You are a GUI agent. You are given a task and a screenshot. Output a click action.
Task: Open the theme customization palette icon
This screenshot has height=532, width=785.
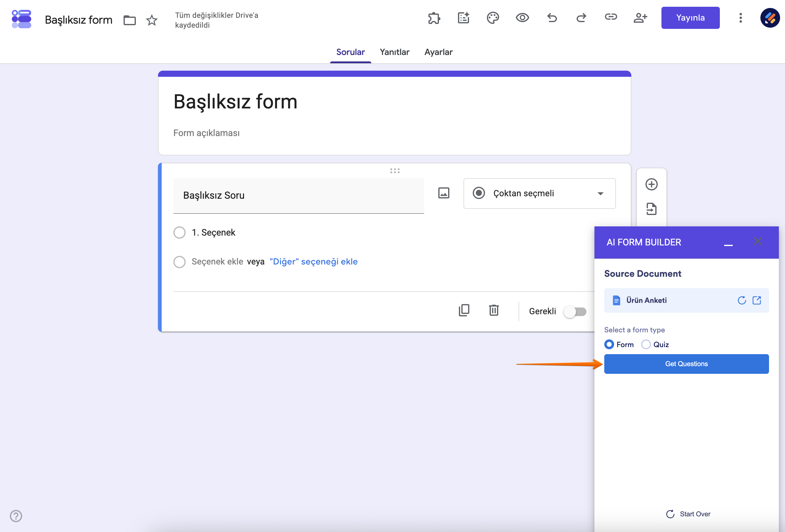point(493,18)
